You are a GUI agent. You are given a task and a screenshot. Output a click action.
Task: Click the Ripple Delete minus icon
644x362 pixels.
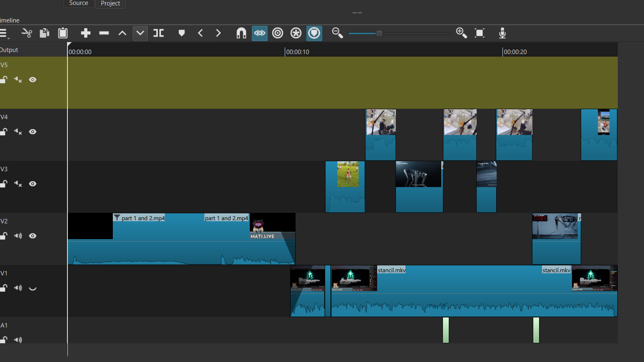coord(104,33)
